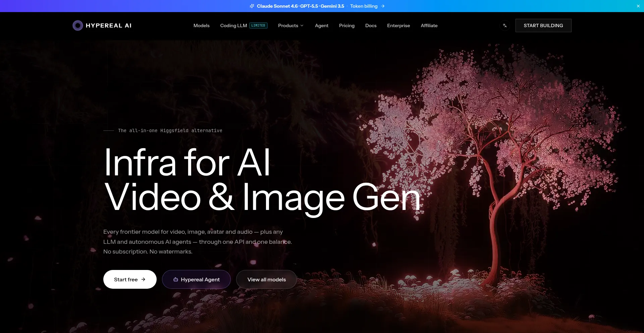Click View all models button
Screen dimensions: 644x333
[266, 279]
